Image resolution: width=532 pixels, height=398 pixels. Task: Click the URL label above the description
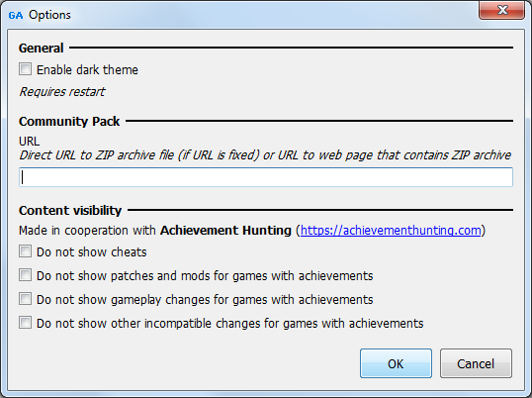click(30, 141)
